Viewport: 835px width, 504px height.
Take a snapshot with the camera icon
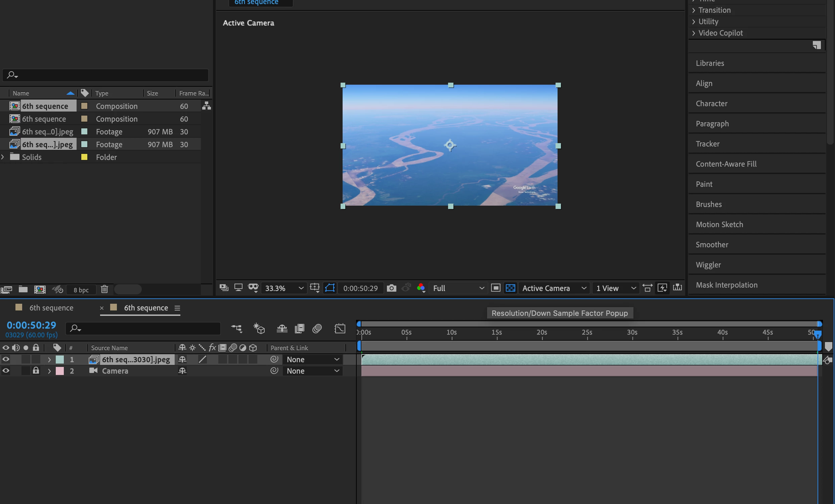click(x=391, y=288)
